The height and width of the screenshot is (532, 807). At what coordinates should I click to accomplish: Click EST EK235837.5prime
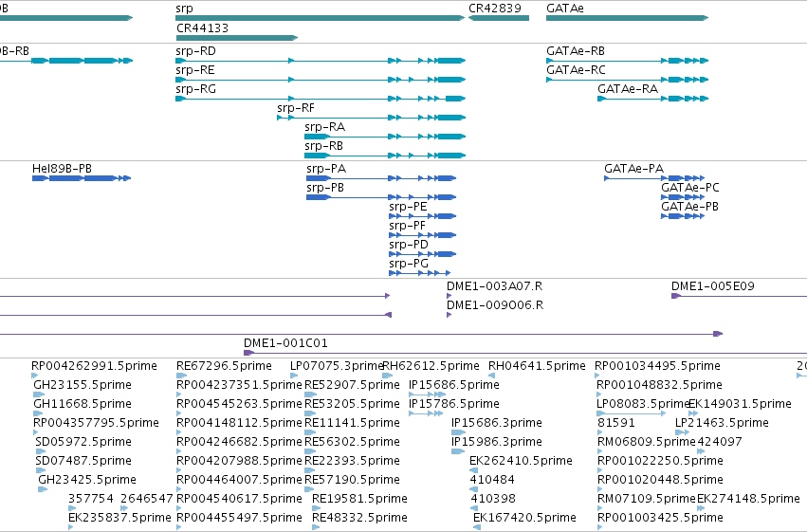pos(71,528)
